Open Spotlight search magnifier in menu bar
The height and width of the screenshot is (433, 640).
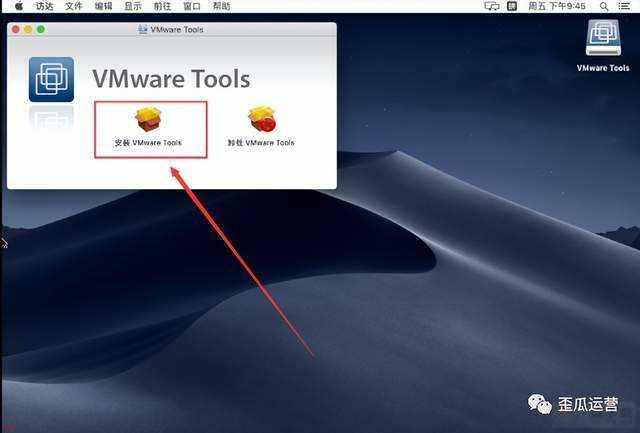(x=604, y=6)
